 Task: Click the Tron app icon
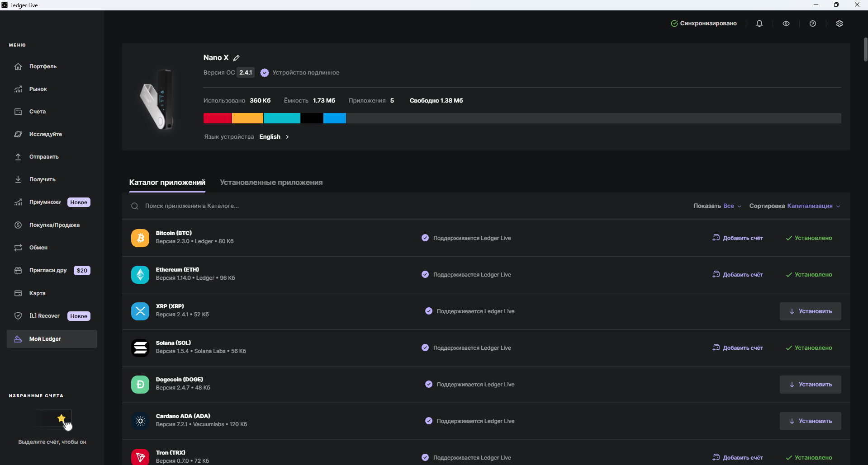click(x=140, y=457)
